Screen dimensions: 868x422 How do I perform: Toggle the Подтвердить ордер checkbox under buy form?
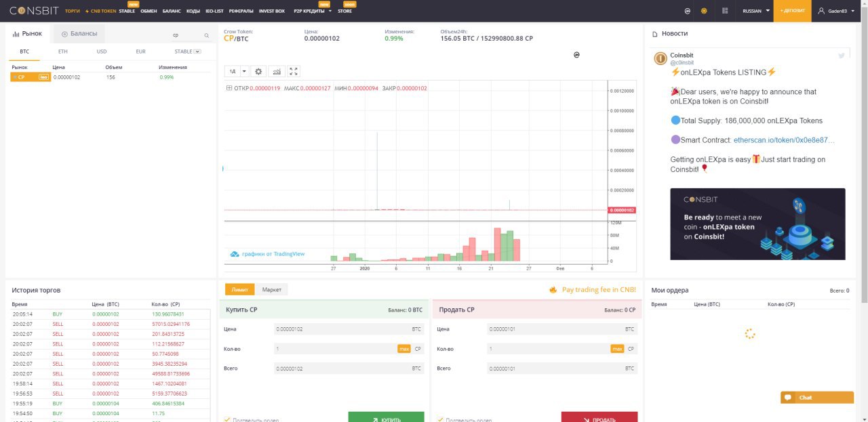[227, 420]
